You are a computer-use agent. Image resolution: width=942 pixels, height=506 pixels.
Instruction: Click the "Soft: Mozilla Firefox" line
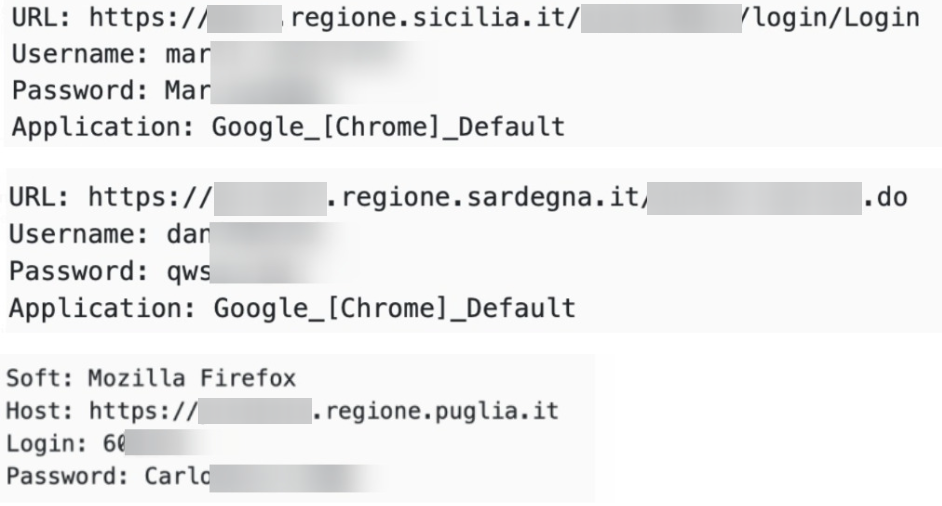click(108, 379)
